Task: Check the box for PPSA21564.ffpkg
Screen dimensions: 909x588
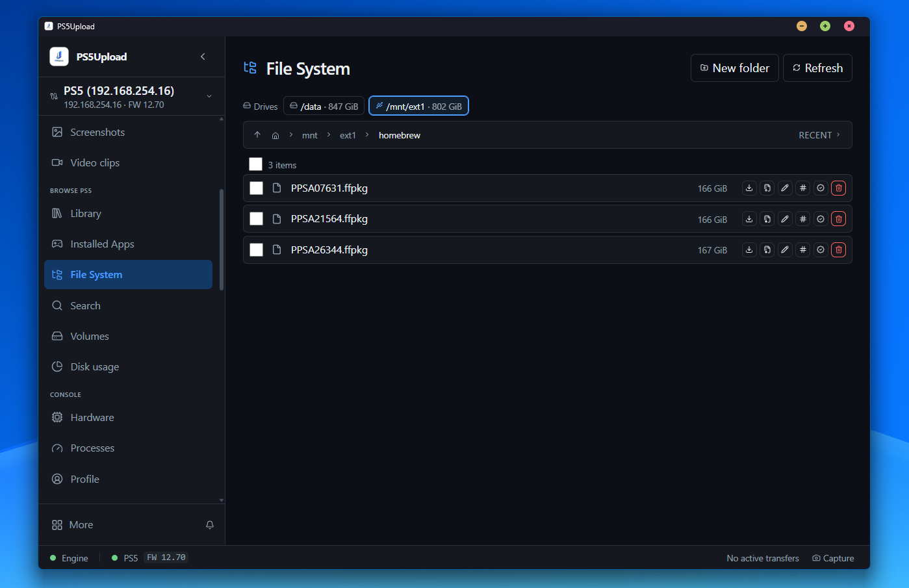Action: click(x=257, y=219)
